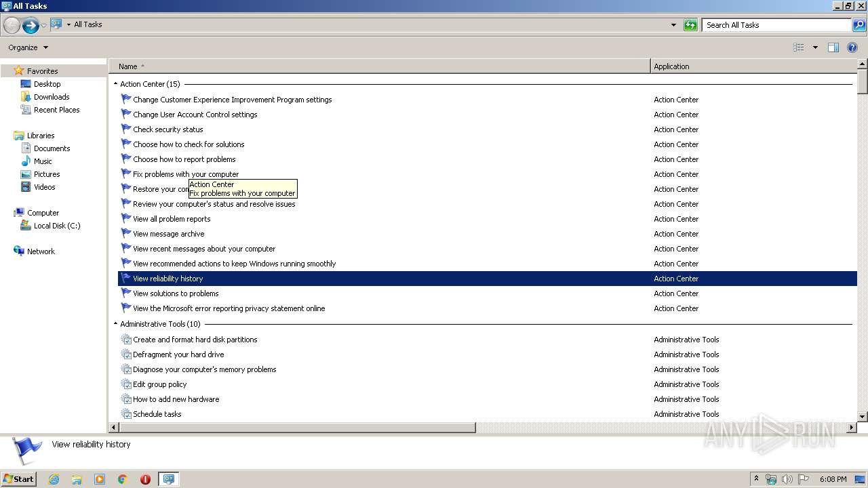Click flag icon for Fix problems with your computer
Viewport: 868px width, 488px height.
tap(125, 174)
